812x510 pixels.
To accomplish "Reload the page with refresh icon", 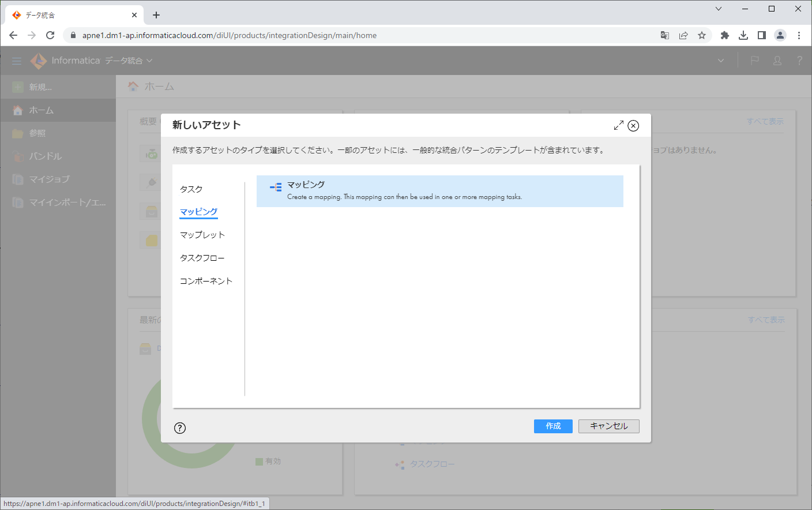I will coord(50,35).
